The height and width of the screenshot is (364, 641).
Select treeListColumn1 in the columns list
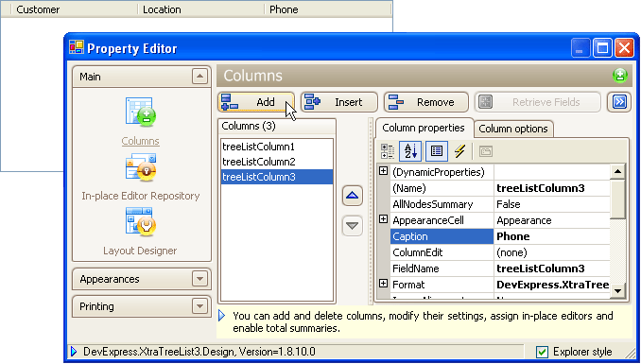coord(277,147)
